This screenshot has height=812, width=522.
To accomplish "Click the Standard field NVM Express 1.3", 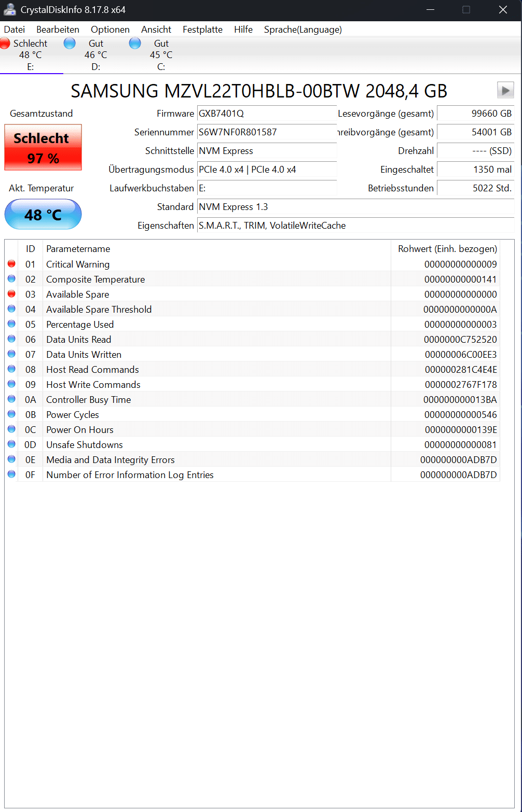I will tap(355, 206).
